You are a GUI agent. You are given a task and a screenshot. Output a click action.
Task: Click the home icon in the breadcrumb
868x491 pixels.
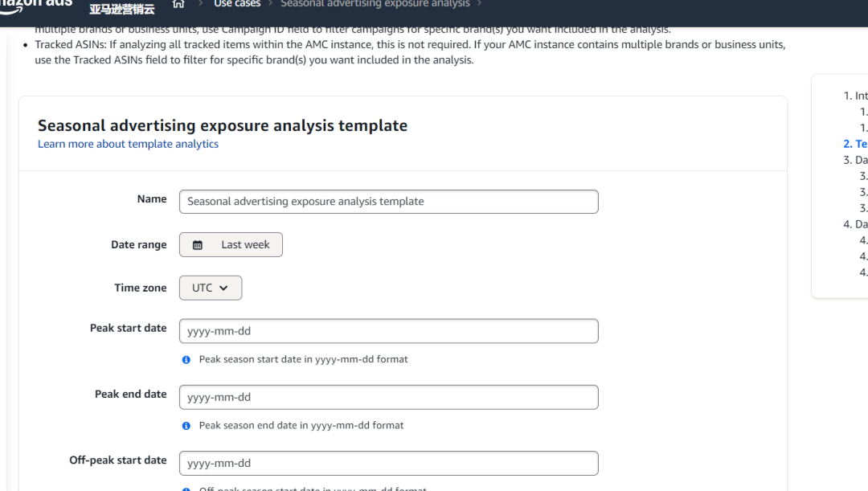coord(178,4)
